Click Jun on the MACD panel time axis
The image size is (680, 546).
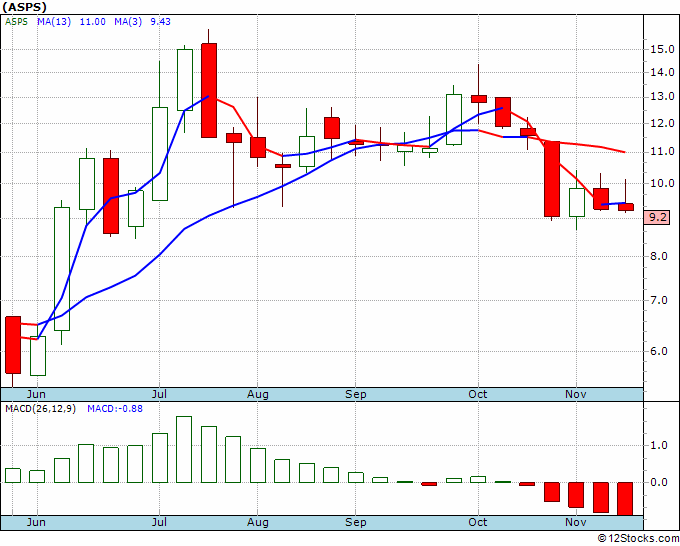tap(36, 522)
